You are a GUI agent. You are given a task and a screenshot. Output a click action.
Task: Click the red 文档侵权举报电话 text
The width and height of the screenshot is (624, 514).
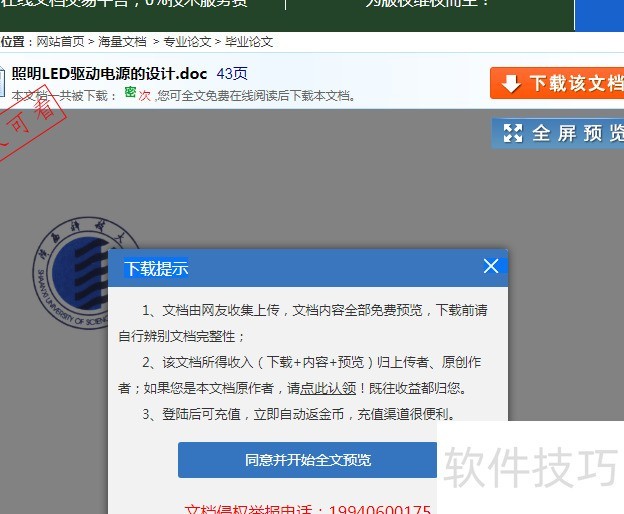pos(307,509)
